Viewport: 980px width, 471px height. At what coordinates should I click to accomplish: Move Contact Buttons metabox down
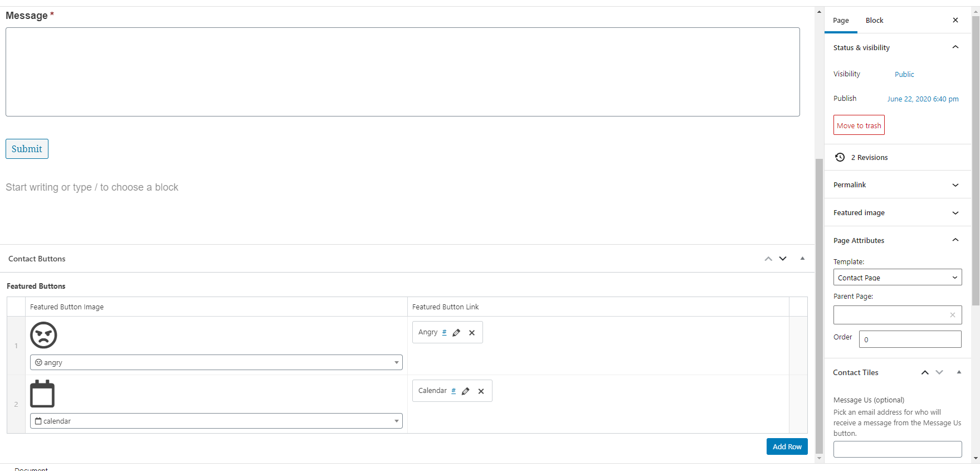click(x=783, y=259)
